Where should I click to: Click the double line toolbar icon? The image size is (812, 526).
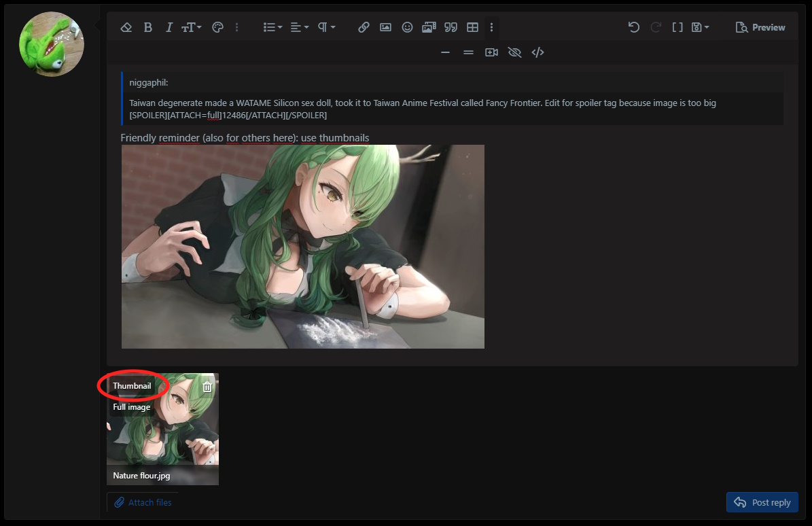coord(468,52)
